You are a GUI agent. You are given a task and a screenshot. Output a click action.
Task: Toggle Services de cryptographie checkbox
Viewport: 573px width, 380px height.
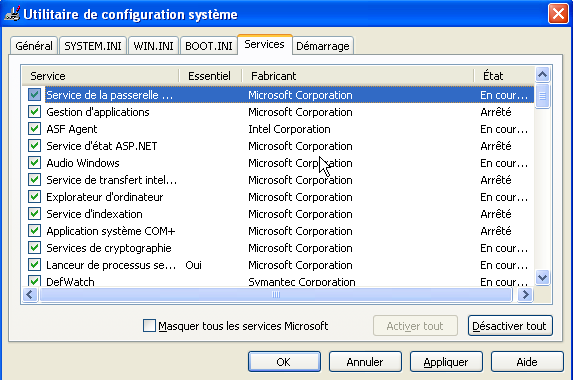coord(34,247)
